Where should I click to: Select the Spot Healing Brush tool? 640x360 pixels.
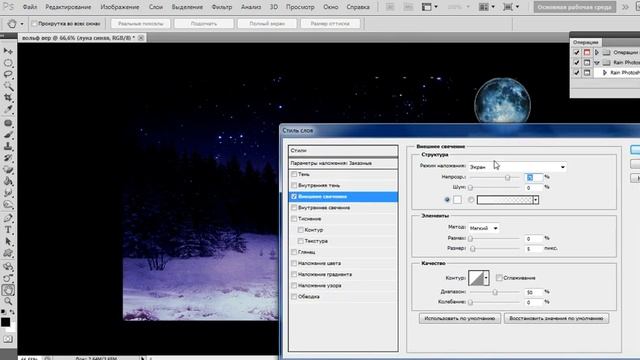[x=8, y=123]
